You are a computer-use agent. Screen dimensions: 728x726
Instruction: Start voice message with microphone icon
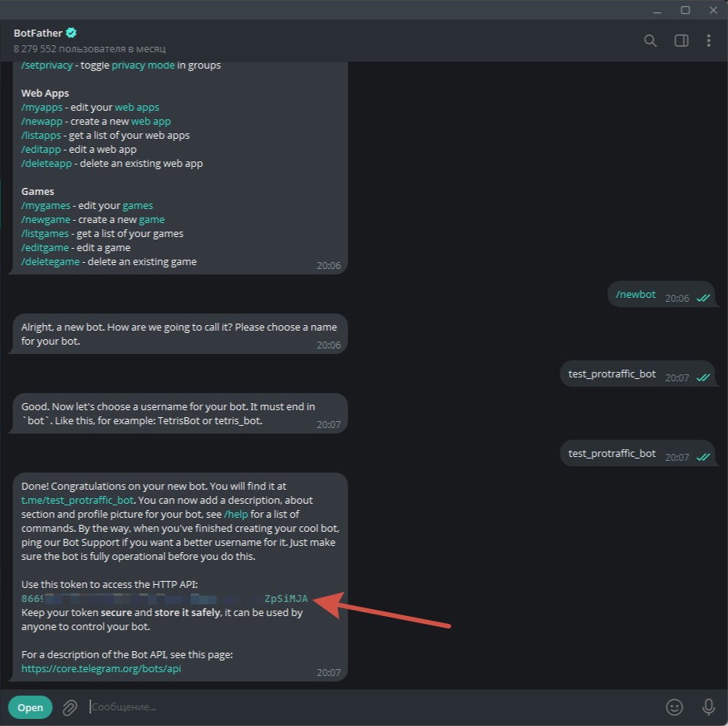(708, 707)
